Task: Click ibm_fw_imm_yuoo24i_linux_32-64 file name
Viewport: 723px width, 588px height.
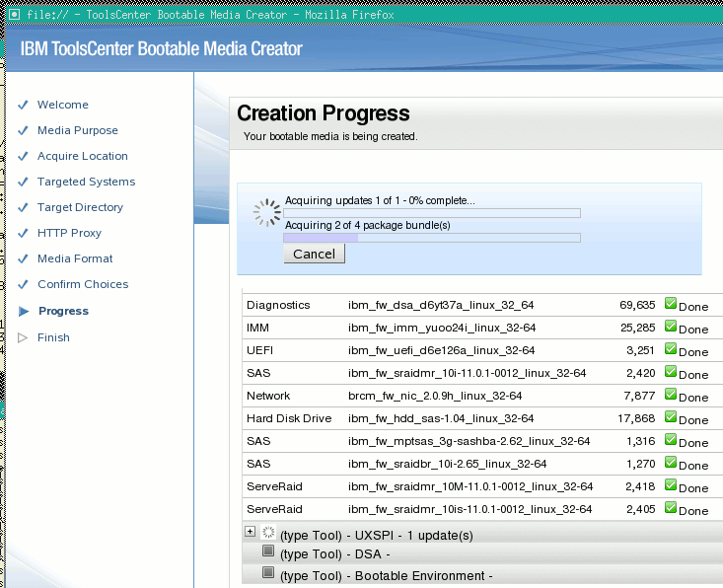Action: (442, 328)
